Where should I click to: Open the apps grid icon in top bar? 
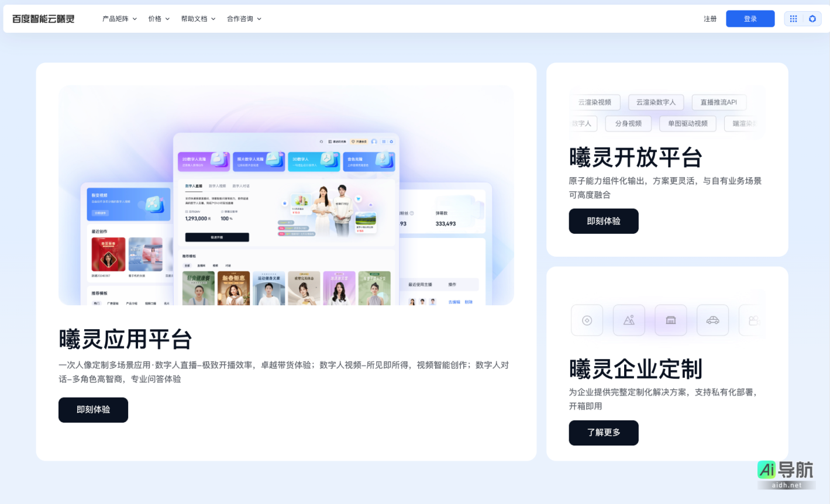click(x=793, y=18)
